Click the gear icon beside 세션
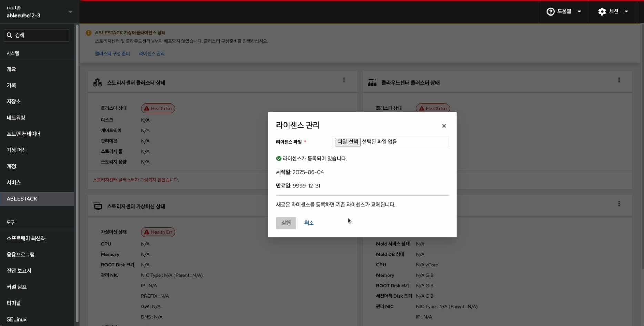This screenshot has width=644, height=326. 602,11
